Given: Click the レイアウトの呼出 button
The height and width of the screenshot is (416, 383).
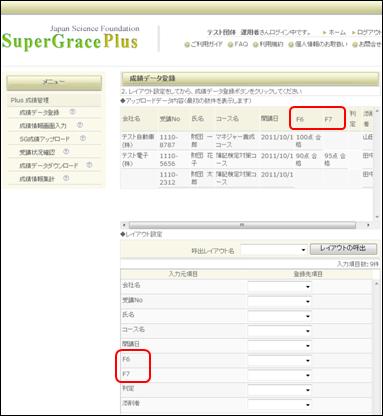Looking at the screenshot, I should coord(344,249).
